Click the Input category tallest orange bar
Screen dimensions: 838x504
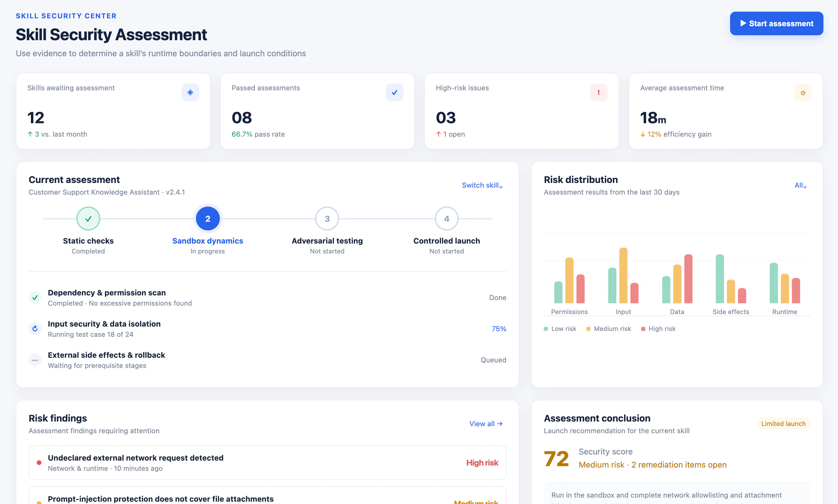pos(623,275)
